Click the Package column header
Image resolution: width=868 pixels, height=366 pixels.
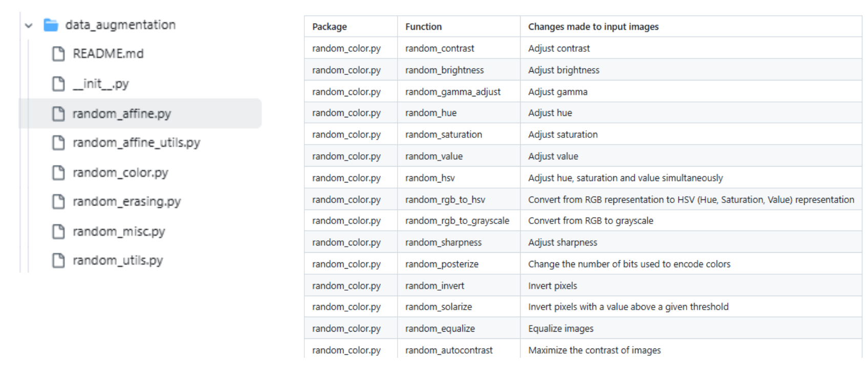(x=329, y=27)
